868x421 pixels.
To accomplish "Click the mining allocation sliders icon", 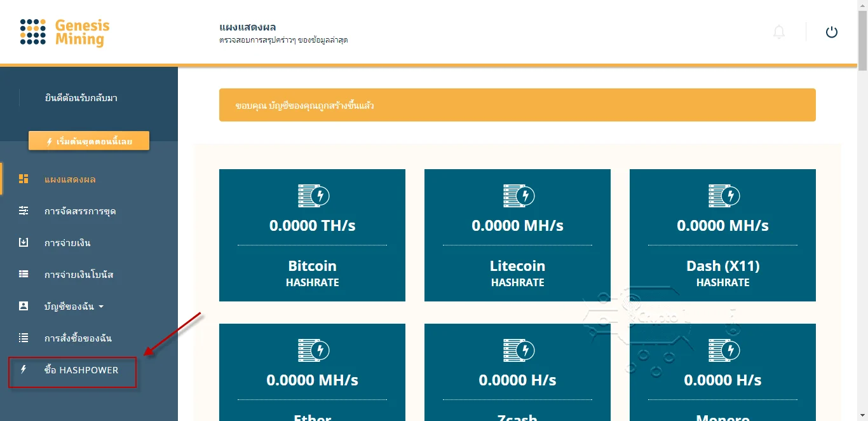I will pos(24,210).
